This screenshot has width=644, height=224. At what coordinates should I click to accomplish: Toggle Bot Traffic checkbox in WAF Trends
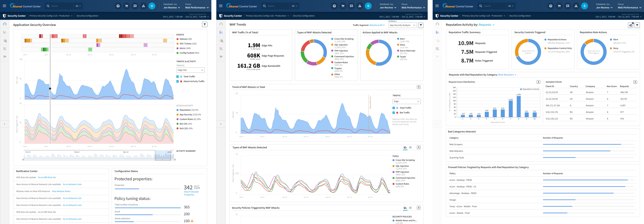tap(394, 113)
